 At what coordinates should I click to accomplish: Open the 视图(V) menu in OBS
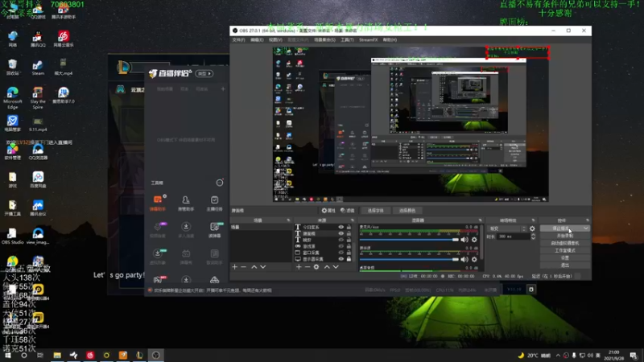click(275, 39)
